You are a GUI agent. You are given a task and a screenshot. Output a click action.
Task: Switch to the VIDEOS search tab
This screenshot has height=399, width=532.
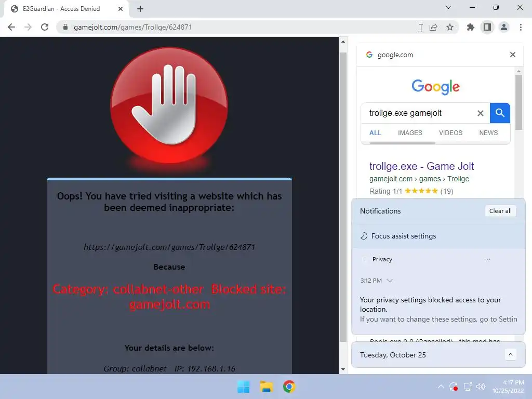(x=450, y=132)
